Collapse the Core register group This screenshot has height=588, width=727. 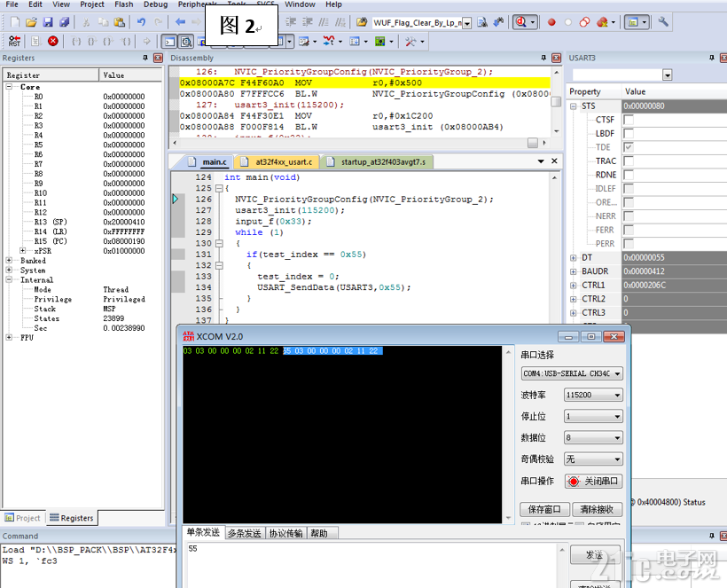(x=9, y=87)
